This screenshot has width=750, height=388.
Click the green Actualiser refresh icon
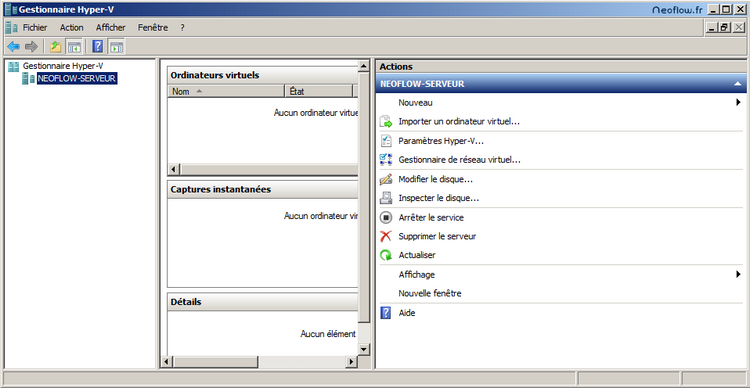click(x=386, y=255)
